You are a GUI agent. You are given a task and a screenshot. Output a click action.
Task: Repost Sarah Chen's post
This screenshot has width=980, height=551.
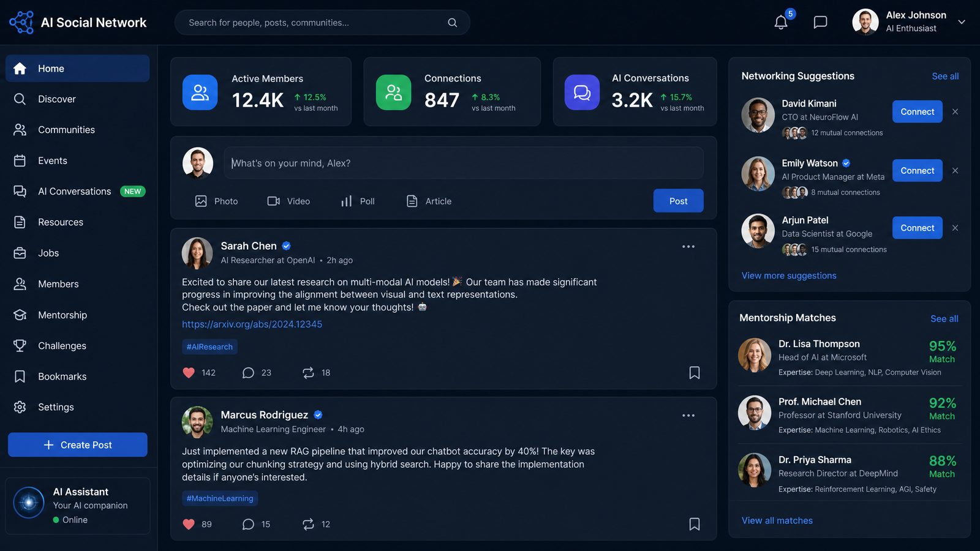click(308, 372)
